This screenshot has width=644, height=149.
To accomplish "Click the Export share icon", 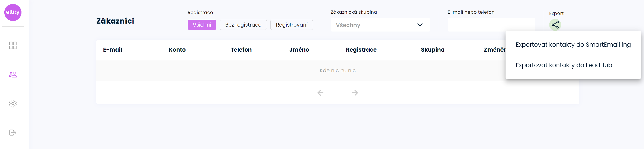I will pyautogui.click(x=555, y=25).
